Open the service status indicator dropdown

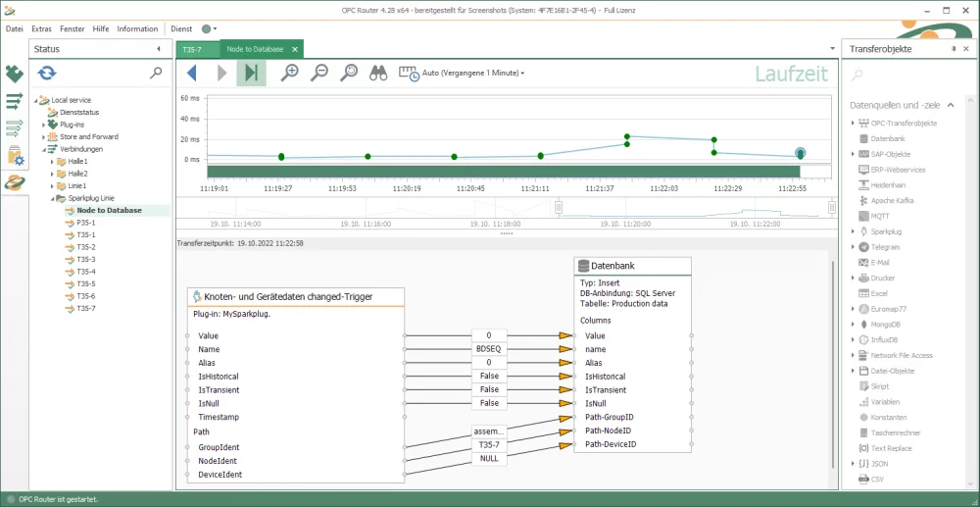click(x=210, y=28)
